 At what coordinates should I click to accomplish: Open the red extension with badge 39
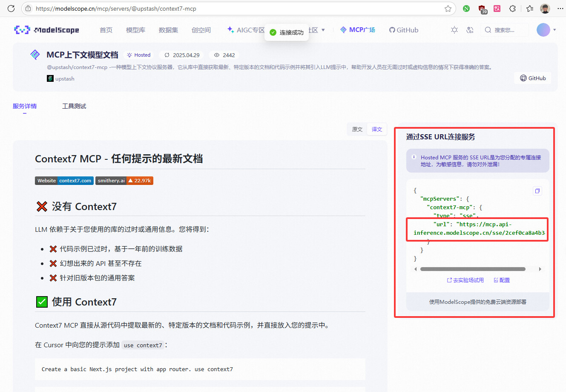click(x=482, y=9)
